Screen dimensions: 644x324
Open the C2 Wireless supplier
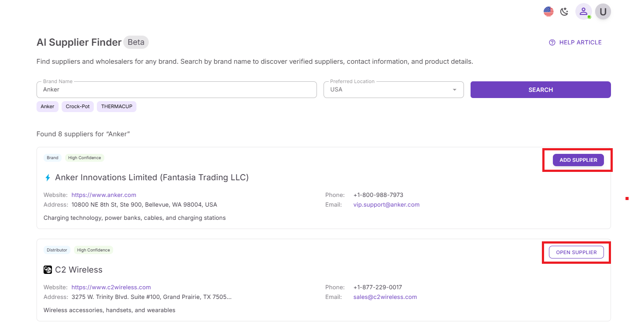(576, 252)
